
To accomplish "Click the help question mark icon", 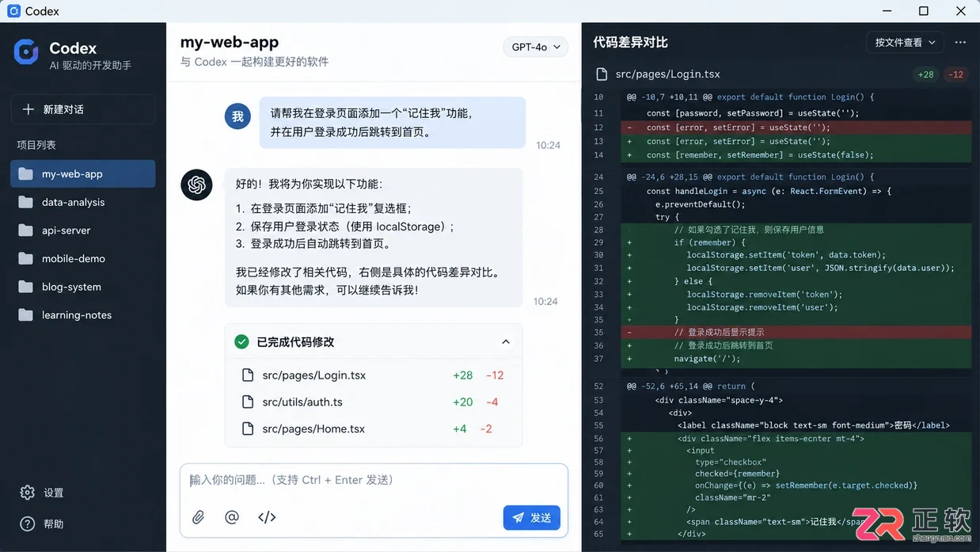I will [x=28, y=523].
